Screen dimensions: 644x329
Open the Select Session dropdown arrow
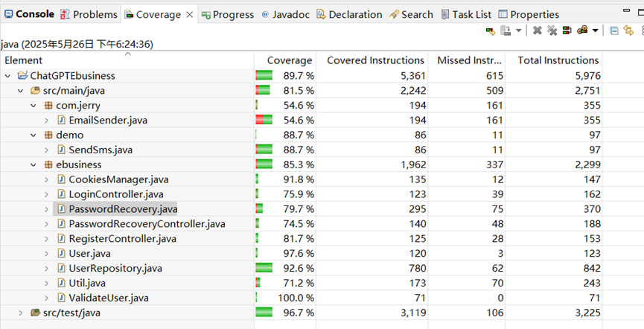click(595, 31)
